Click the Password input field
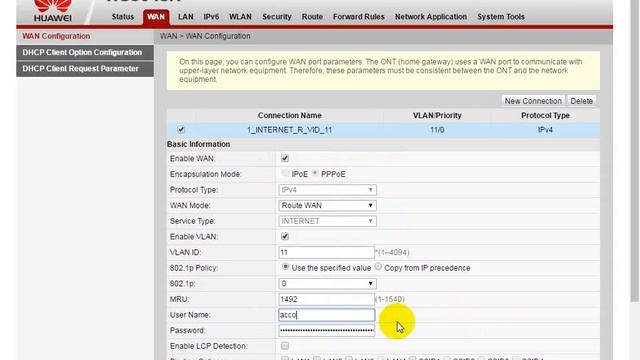Screen dimensions: 640x360 (327, 330)
